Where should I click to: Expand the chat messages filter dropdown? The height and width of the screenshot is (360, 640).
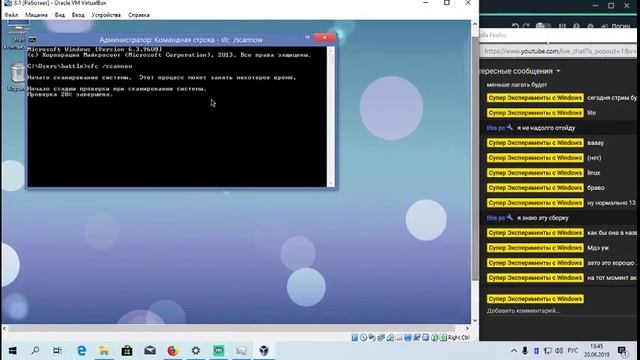(558, 71)
